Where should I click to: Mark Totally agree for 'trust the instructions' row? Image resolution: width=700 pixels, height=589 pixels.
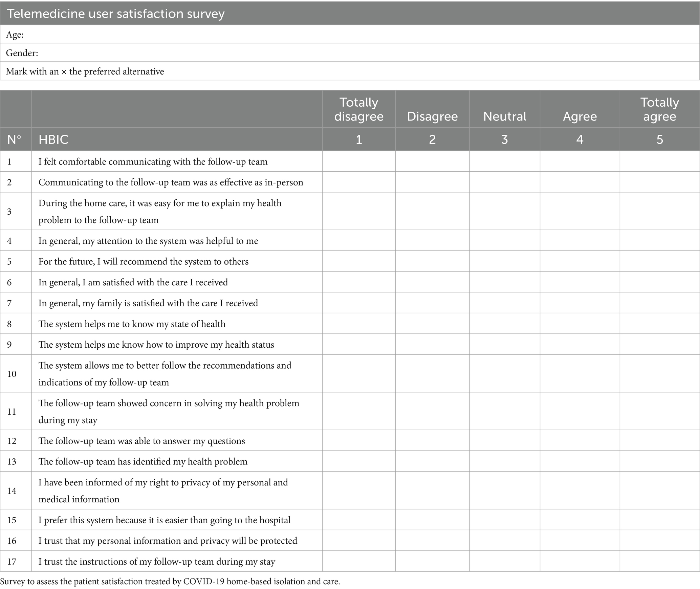660,562
